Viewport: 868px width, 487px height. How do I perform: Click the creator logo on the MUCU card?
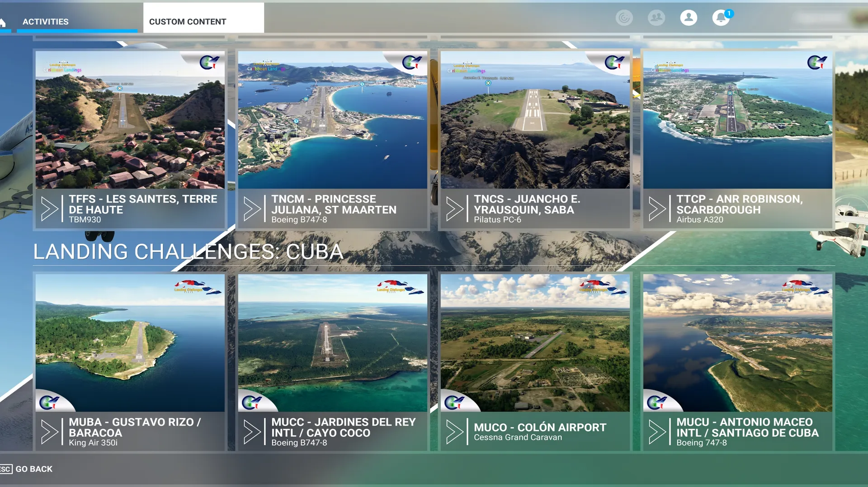pyautogui.click(x=656, y=402)
